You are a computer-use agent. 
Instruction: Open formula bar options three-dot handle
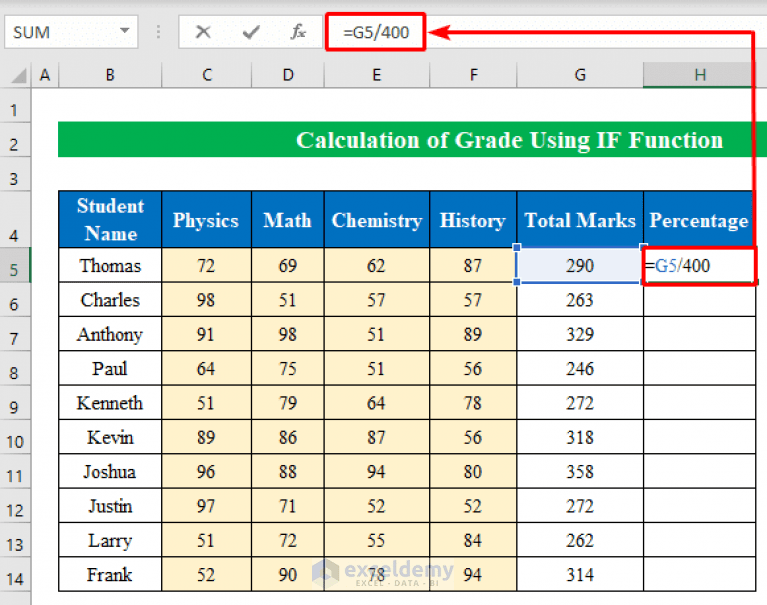(158, 32)
